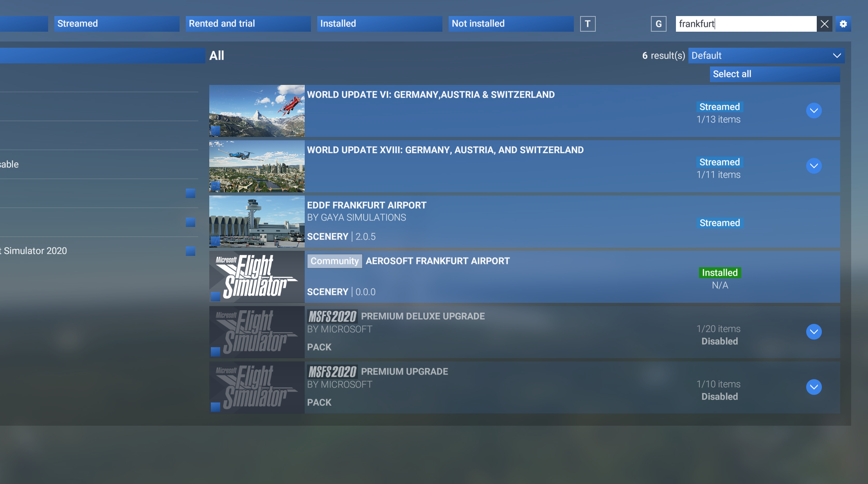Switch to the Streamed filter tab
868x484 pixels.
(117, 24)
